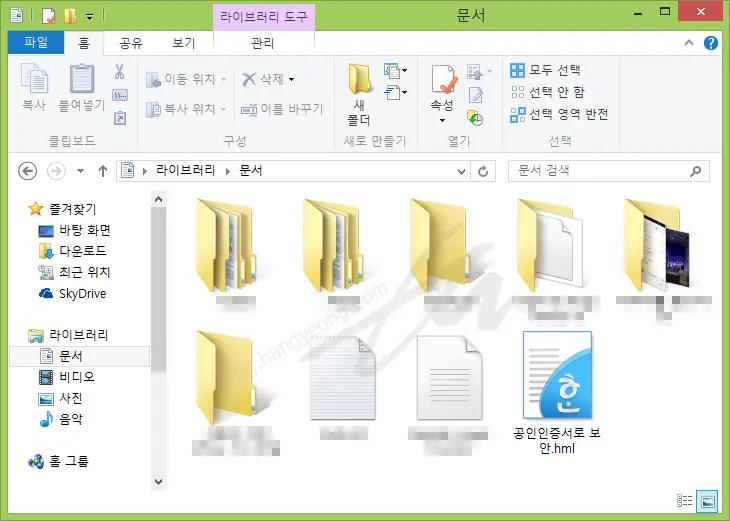730x521 pixels.
Task: Open 최근 위치 in favorites
Action: point(74,272)
